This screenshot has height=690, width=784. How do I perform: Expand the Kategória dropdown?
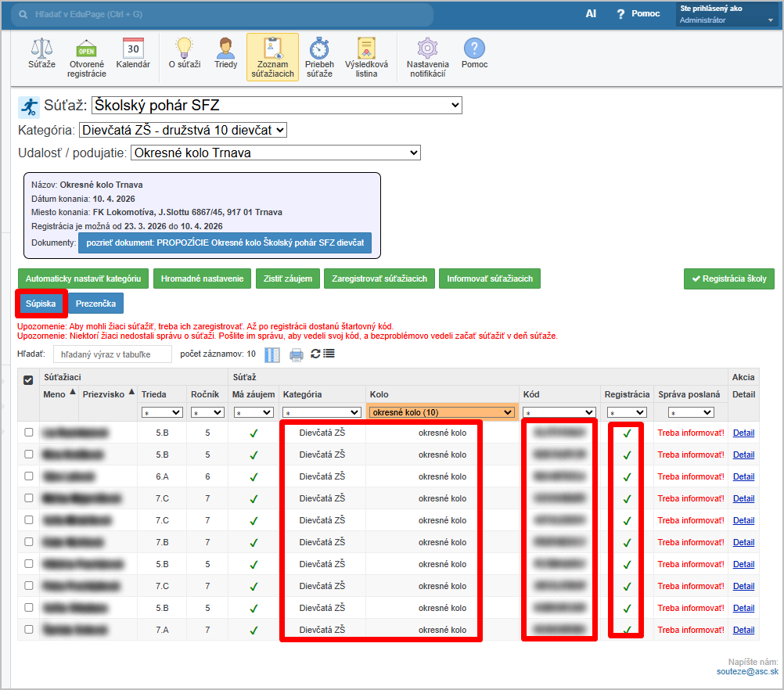183,130
